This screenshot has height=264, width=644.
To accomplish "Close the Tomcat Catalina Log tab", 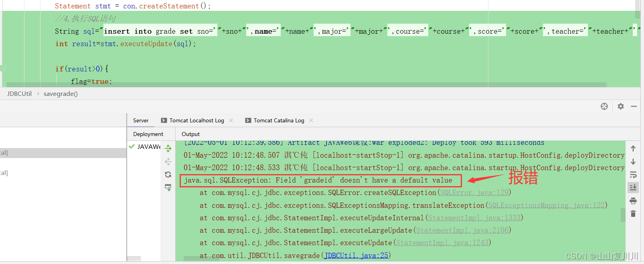I will click(x=311, y=120).
